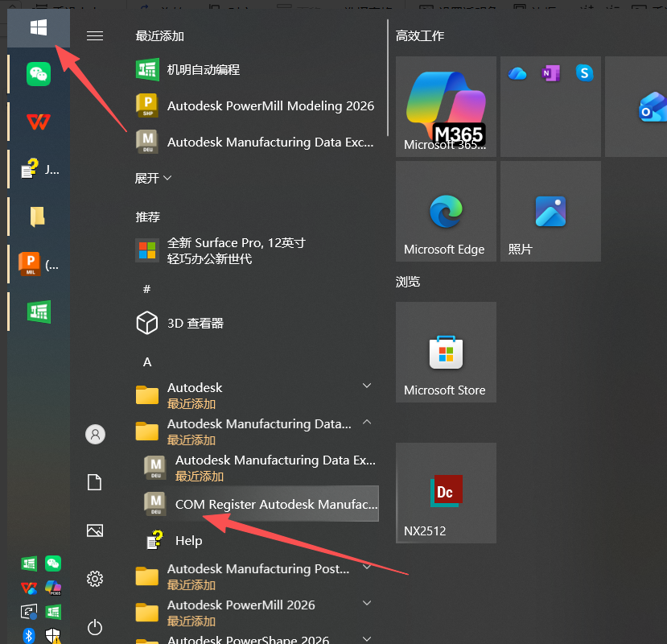This screenshot has width=667, height=644.
Task: Launch Autodesk PowerMill Modeling 2026
Action: [255, 105]
